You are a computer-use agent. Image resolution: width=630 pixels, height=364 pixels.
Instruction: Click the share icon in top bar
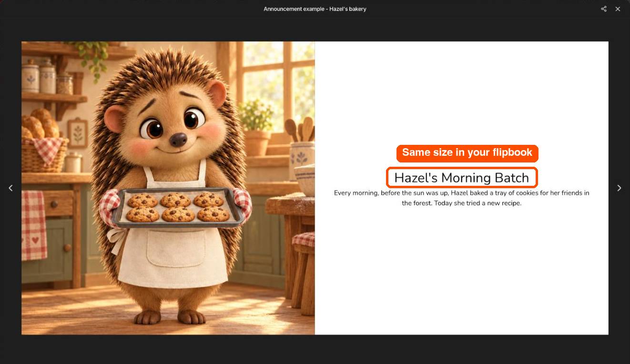(604, 9)
